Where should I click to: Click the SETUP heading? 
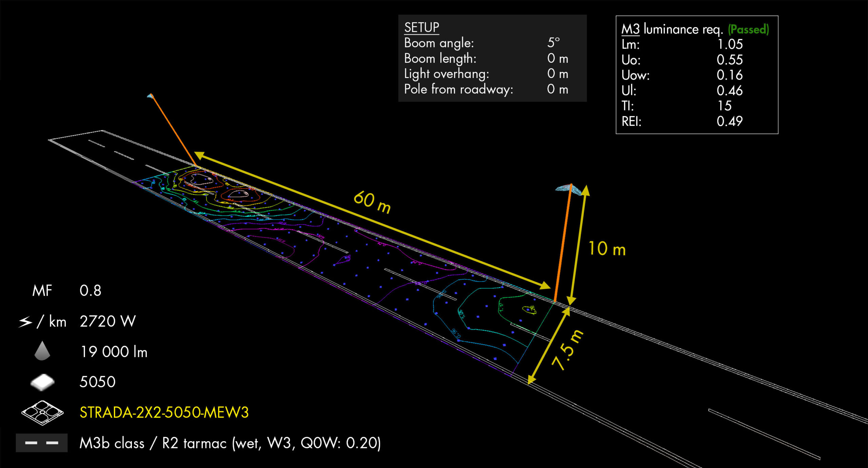(x=421, y=27)
